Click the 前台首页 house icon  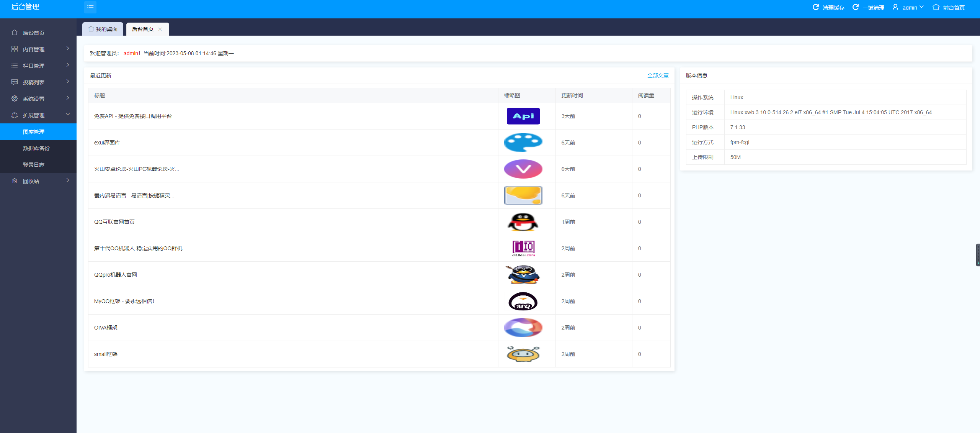[936, 7]
